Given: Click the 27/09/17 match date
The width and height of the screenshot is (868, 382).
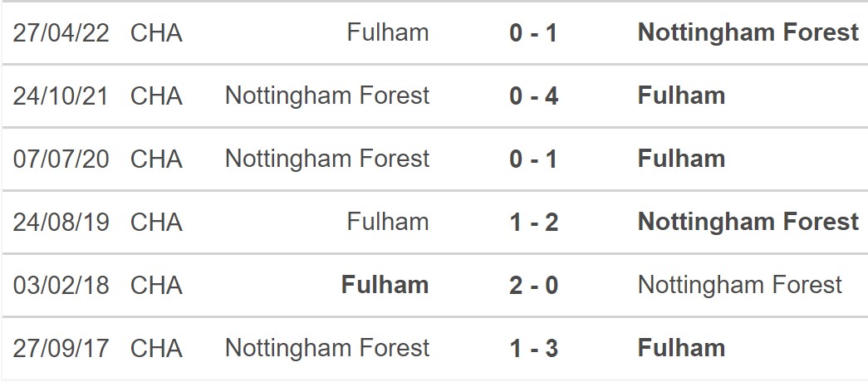Looking at the screenshot, I should coord(61,348).
